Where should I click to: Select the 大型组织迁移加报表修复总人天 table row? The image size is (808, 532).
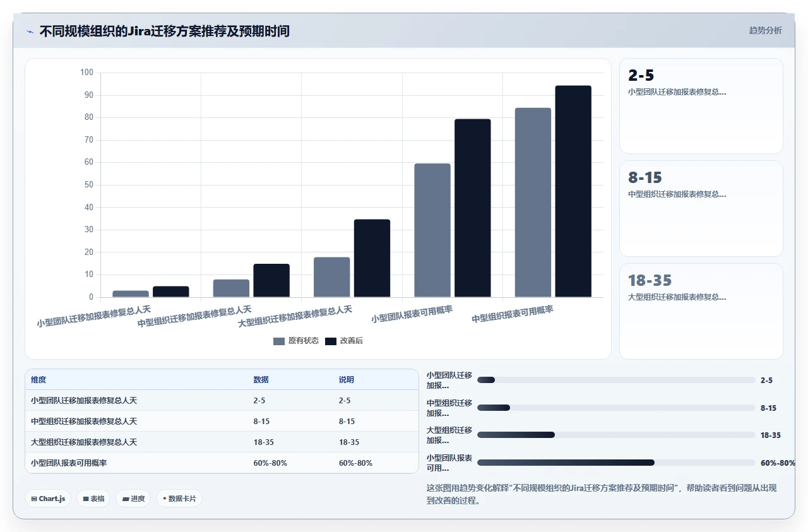[222, 442]
